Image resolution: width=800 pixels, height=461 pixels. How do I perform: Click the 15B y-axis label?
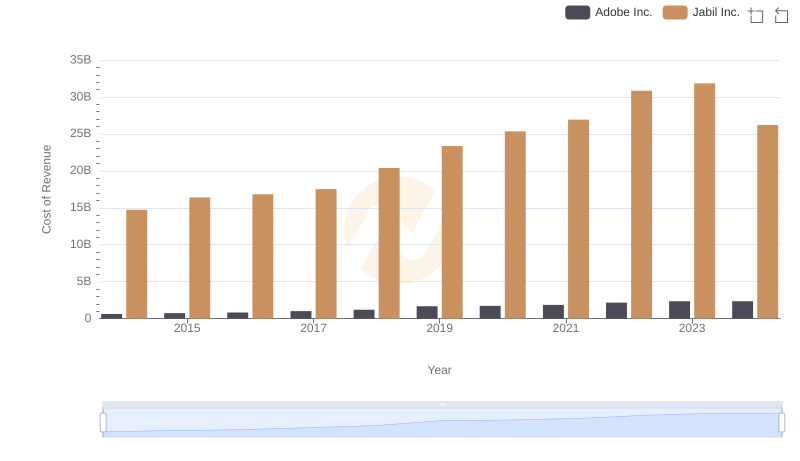tap(81, 208)
